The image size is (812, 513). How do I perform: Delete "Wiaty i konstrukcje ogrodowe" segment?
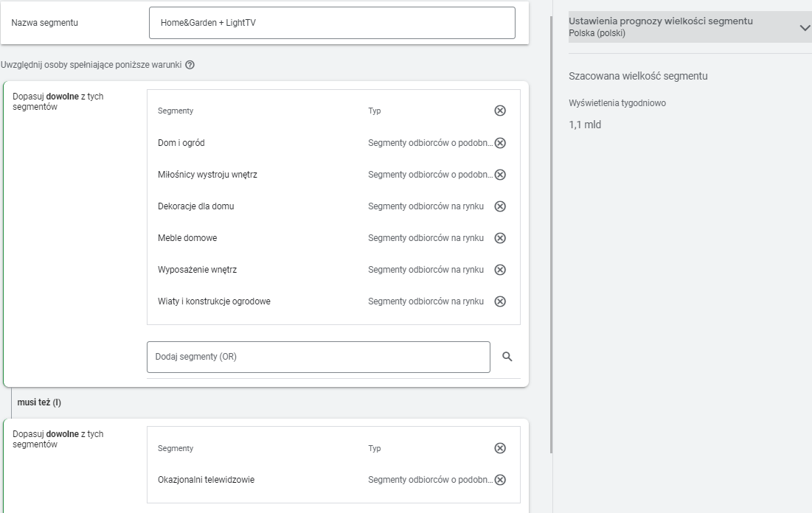(x=500, y=301)
